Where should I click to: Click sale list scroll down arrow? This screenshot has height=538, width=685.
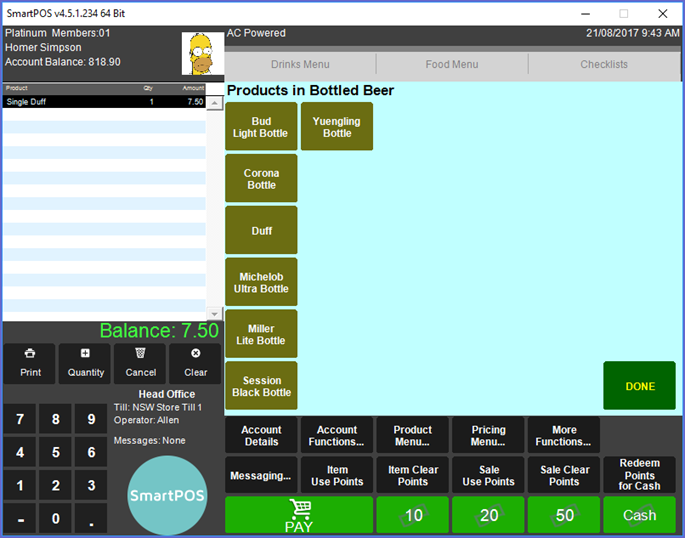coord(214,314)
